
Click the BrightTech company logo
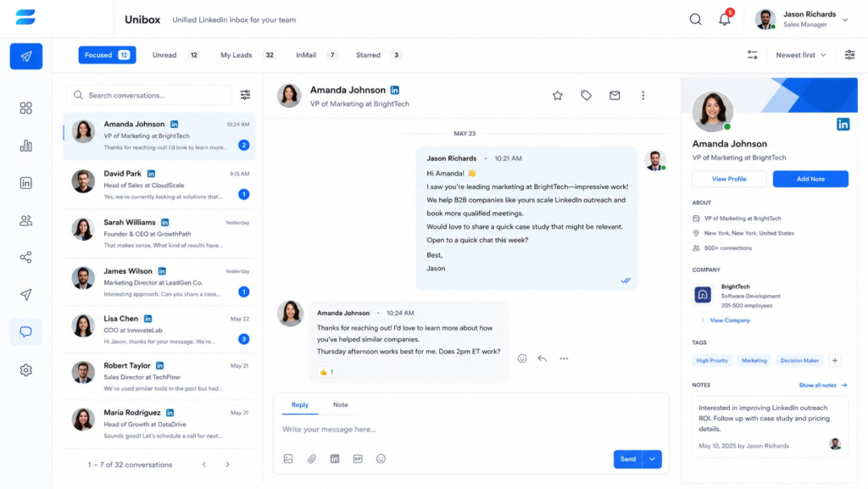coord(703,295)
